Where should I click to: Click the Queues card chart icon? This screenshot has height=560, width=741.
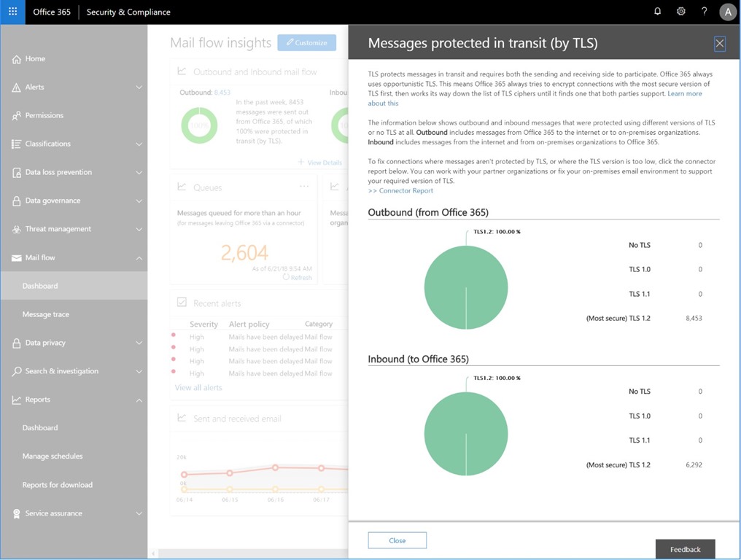182,187
